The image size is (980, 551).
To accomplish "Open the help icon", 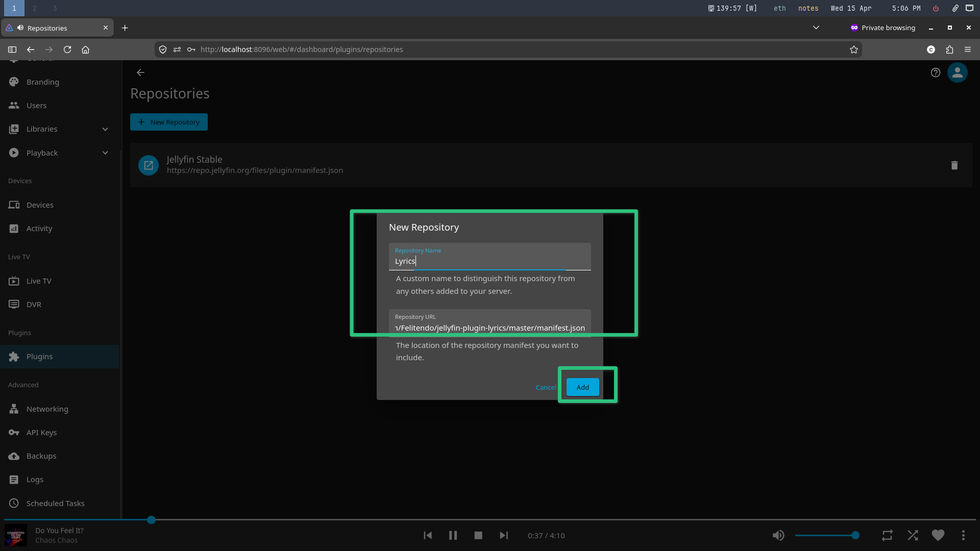I will tap(936, 72).
